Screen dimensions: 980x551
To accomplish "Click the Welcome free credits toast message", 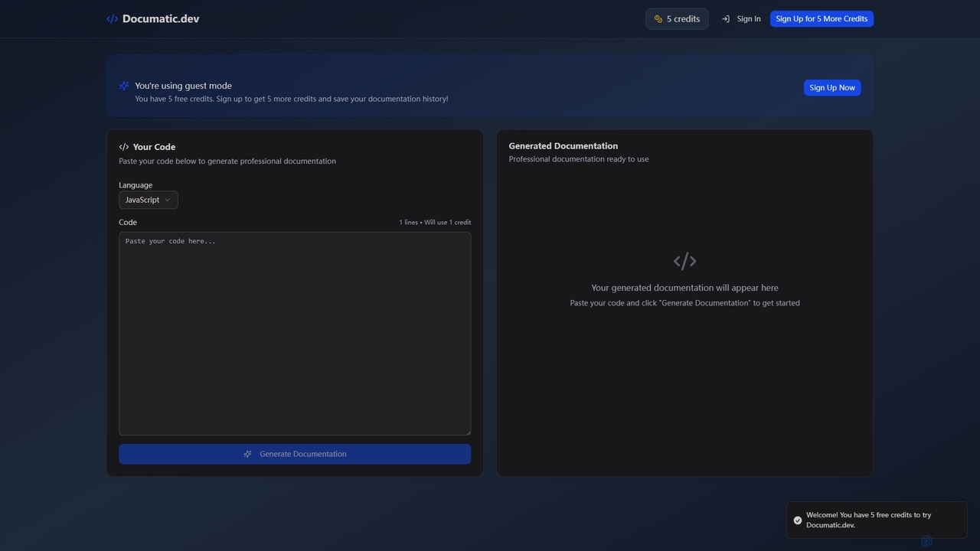I will click(877, 520).
